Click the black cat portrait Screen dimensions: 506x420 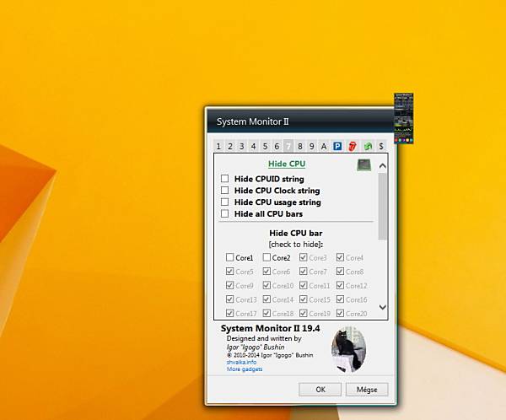(x=348, y=350)
